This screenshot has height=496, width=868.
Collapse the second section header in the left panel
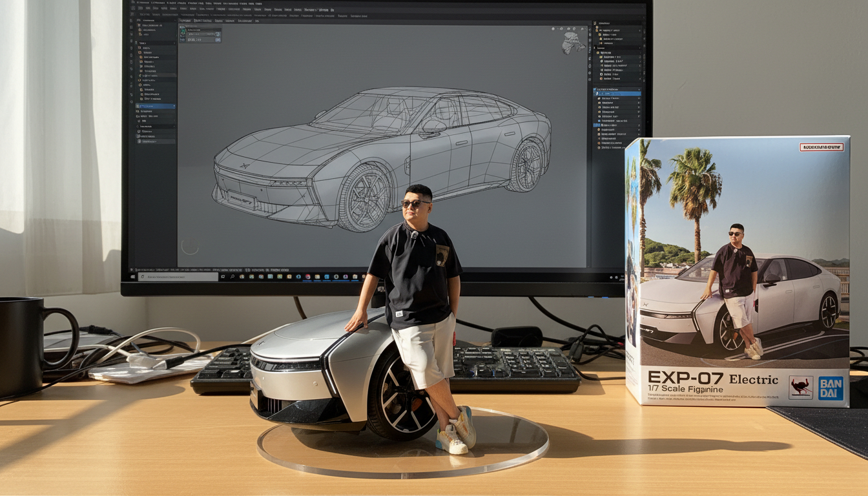pyautogui.click(x=155, y=43)
